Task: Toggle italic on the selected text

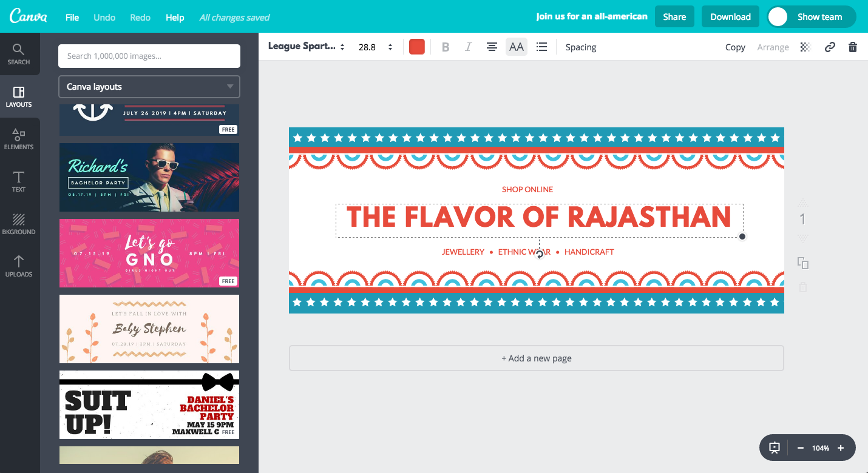Action: [468, 47]
